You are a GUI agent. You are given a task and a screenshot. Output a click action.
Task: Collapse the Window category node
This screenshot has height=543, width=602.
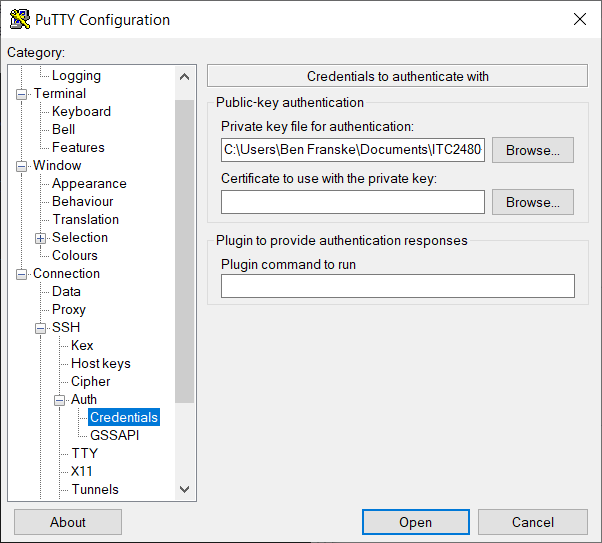22,166
